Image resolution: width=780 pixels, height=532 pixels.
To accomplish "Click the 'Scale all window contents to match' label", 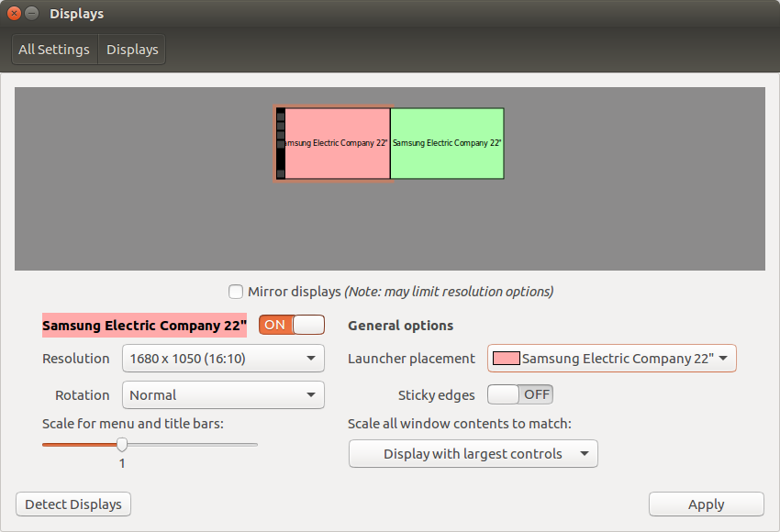I will point(460,424).
